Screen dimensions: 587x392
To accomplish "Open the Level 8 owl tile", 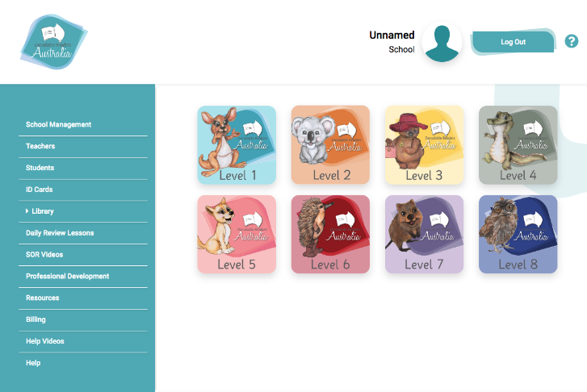I will point(518,234).
